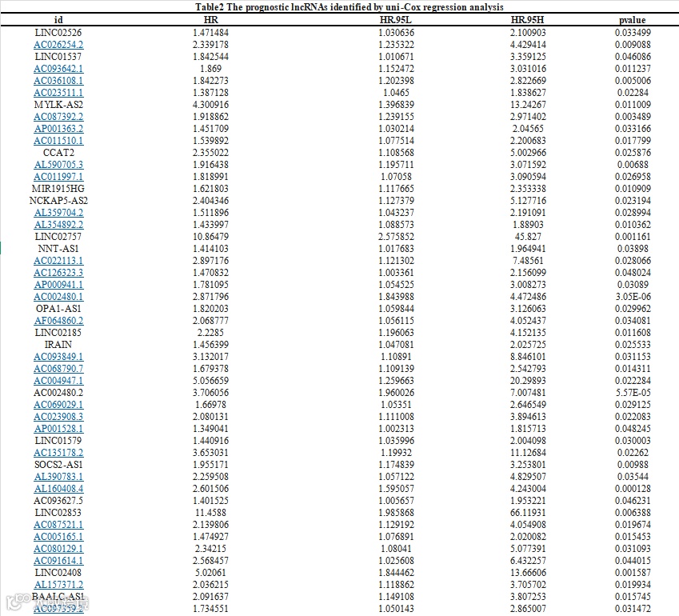
Task: Select the LINC01579 id cell
Action: (x=58, y=441)
